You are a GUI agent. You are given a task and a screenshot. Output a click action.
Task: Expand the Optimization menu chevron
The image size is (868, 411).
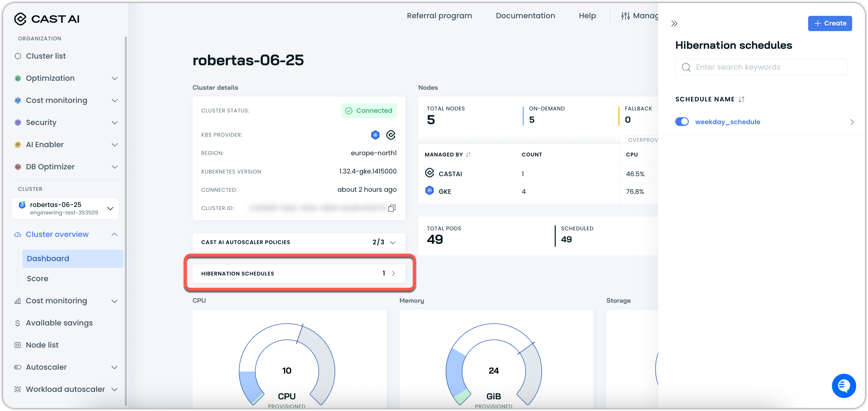pyautogui.click(x=115, y=78)
